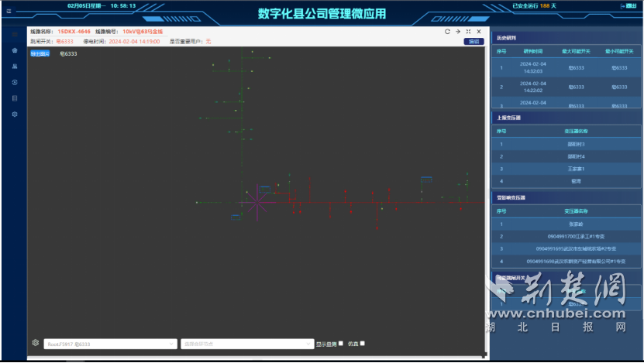
Task: Click the 退出 button at top right
Action: 630,5
